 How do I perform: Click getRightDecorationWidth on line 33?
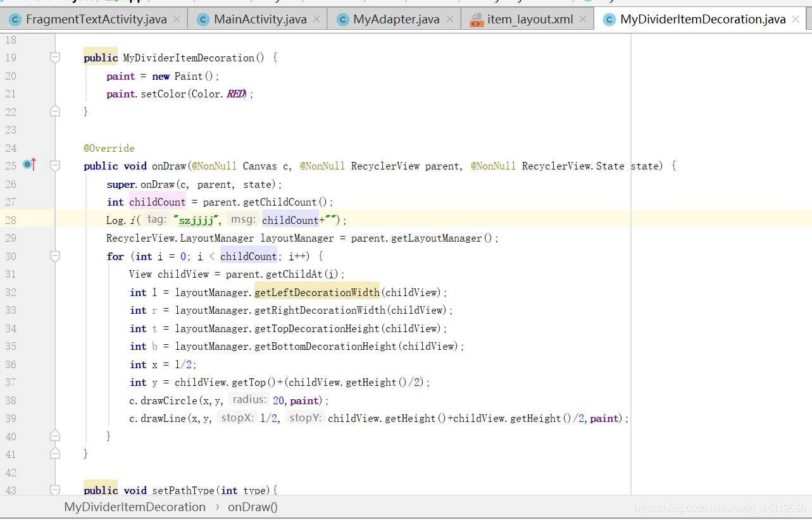[320, 311]
